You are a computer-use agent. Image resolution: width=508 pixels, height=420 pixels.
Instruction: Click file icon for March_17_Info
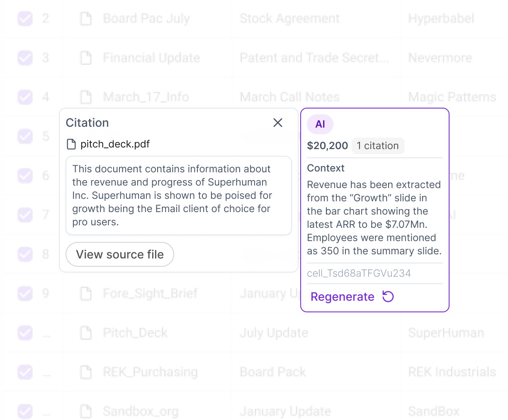tap(86, 97)
